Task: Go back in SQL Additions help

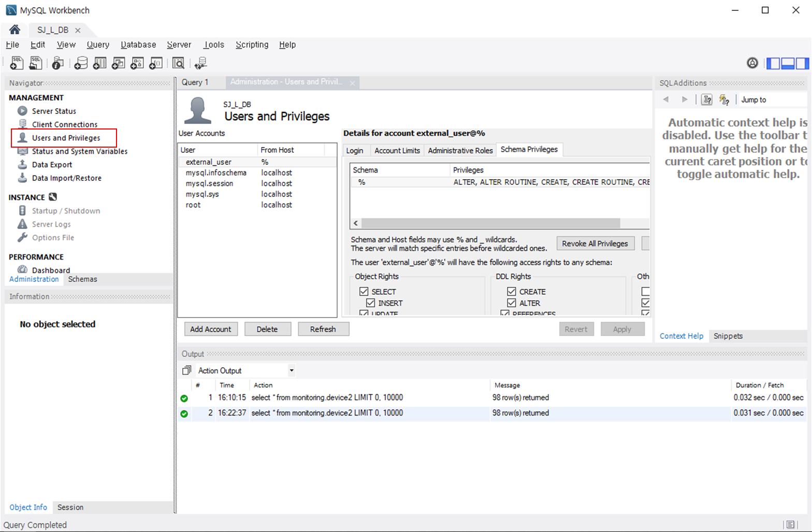Action: (x=666, y=99)
